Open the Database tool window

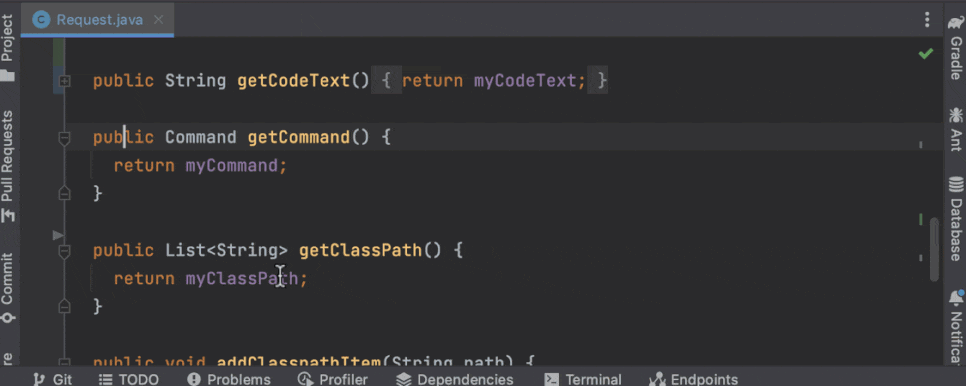956,219
